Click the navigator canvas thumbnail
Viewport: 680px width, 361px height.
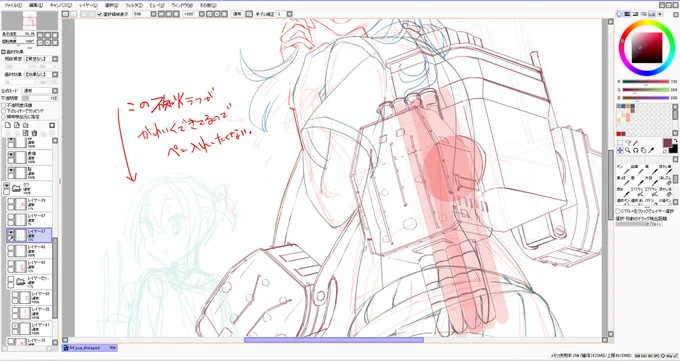coord(29,20)
